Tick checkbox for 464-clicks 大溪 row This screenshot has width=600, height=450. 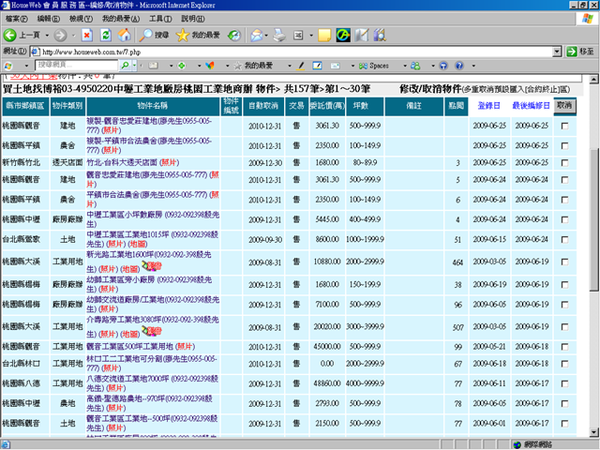tap(564, 262)
